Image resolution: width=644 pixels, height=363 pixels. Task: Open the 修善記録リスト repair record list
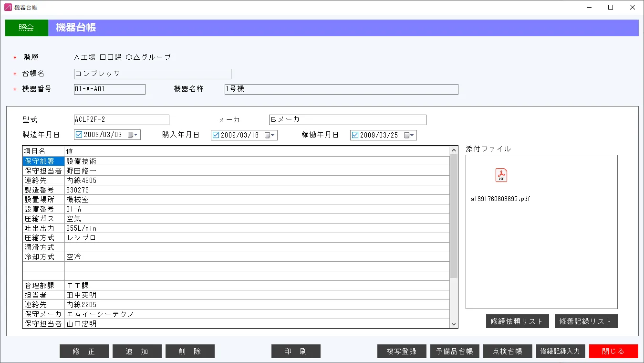(586, 321)
